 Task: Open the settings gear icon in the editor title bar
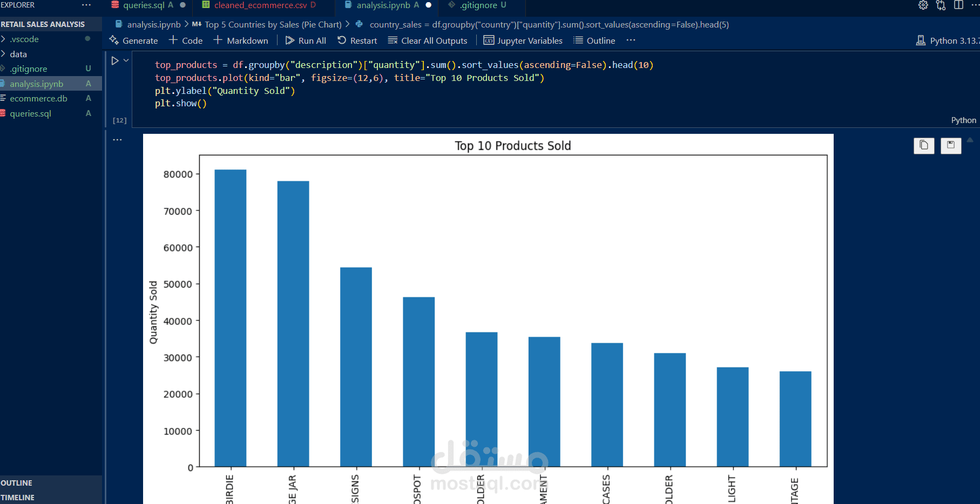923,5
